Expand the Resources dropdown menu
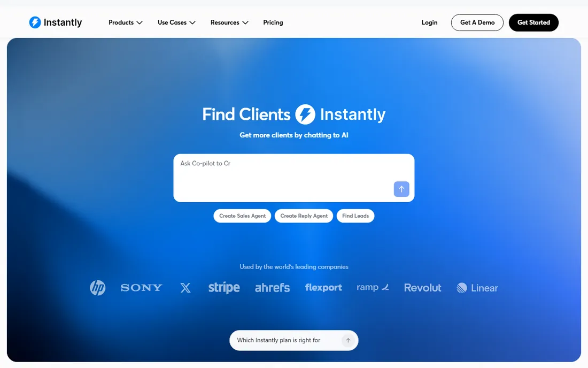The image size is (588, 368). pyautogui.click(x=229, y=22)
